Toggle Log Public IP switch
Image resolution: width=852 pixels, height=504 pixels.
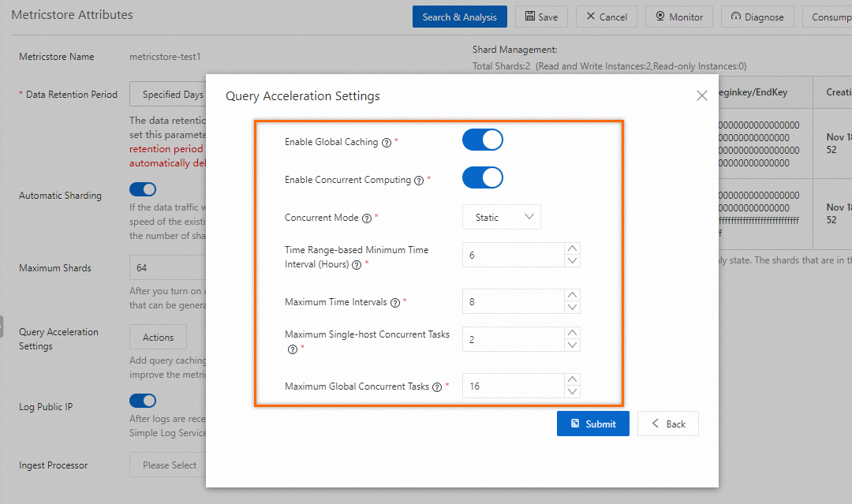click(143, 401)
